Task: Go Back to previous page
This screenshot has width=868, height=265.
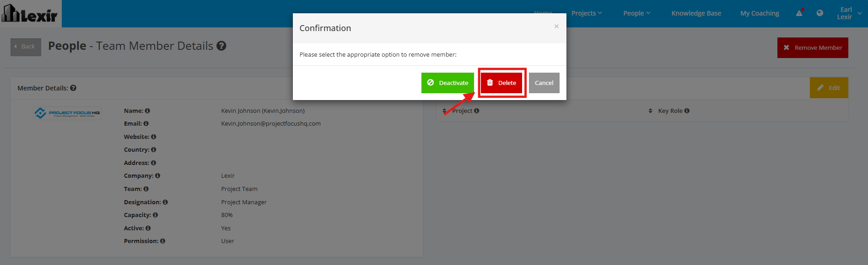Action: (x=26, y=47)
